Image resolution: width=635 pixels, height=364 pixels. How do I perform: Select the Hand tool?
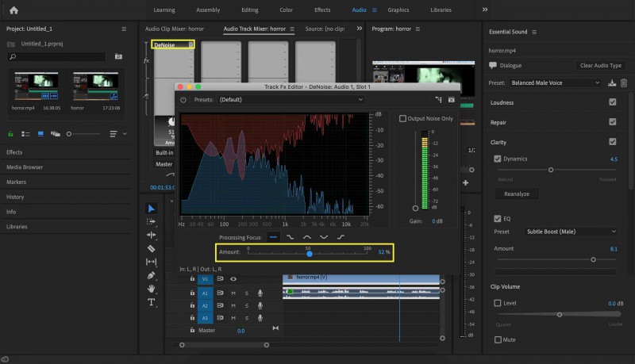[x=151, y=289]
